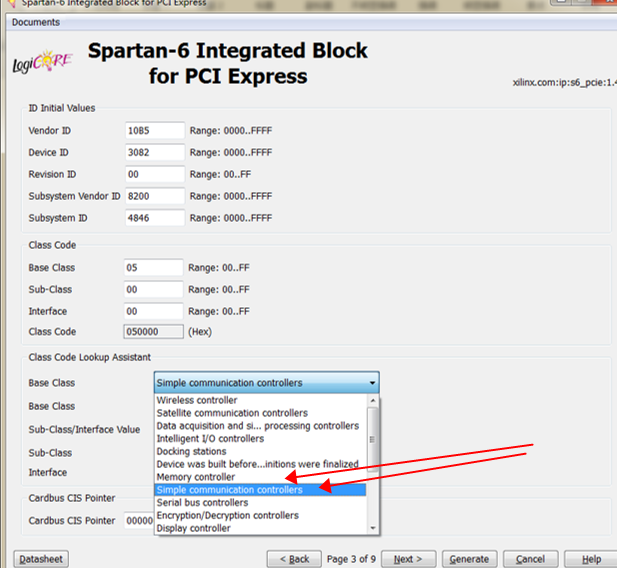The height and width of the screenshot is (568, 617).
Task: Click the Sub-Class/Interface Value label
Action: 84,429
